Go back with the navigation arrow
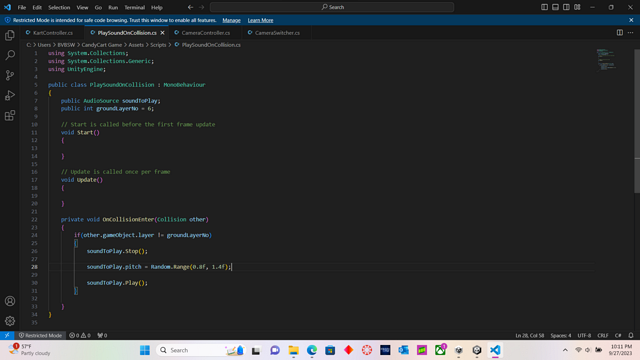The height and width of the screenshot is (360, 640). click(x=190, y=7)
